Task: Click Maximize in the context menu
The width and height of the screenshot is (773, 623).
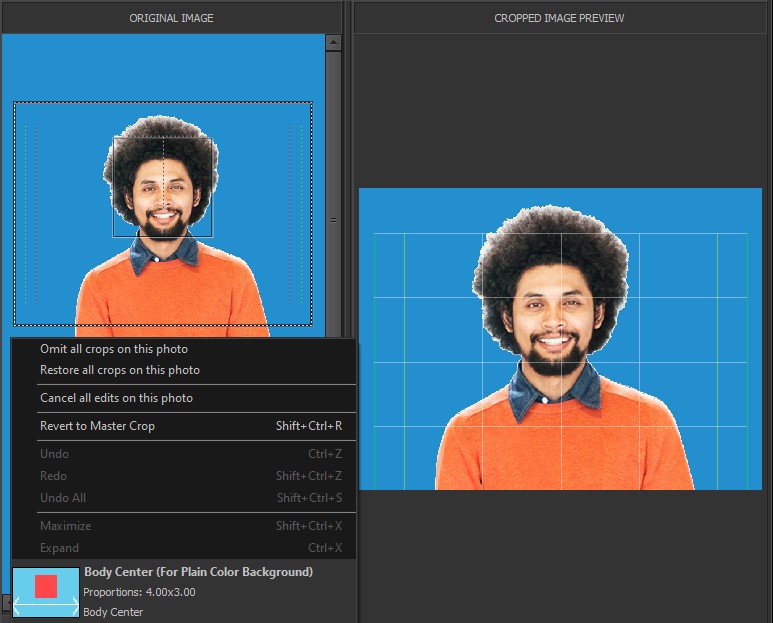Action: point(66,526)
